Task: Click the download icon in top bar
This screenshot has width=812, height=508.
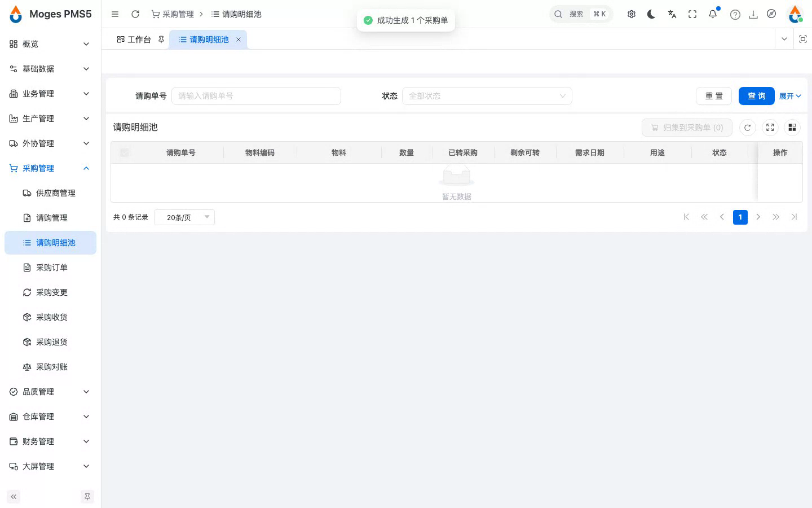Action: 753,15
